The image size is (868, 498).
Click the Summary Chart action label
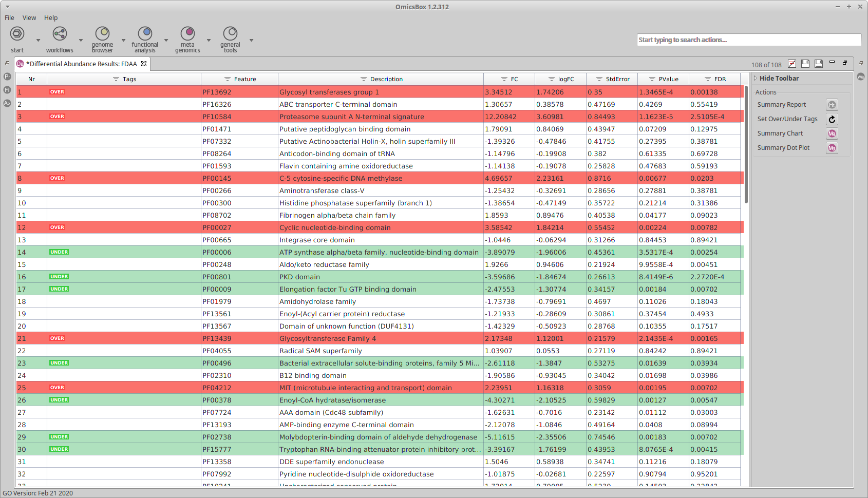point(780,133)
